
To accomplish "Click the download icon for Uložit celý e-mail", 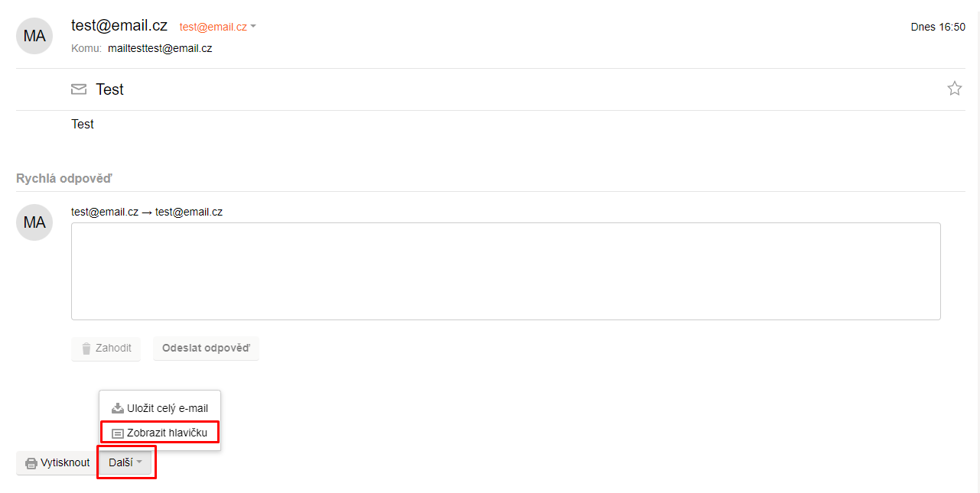I will [118, 408].
